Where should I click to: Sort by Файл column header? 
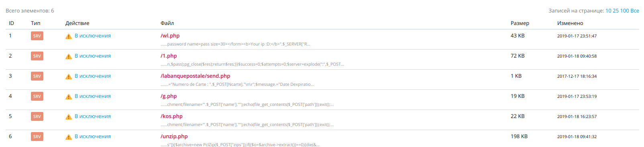coord(167,23)
